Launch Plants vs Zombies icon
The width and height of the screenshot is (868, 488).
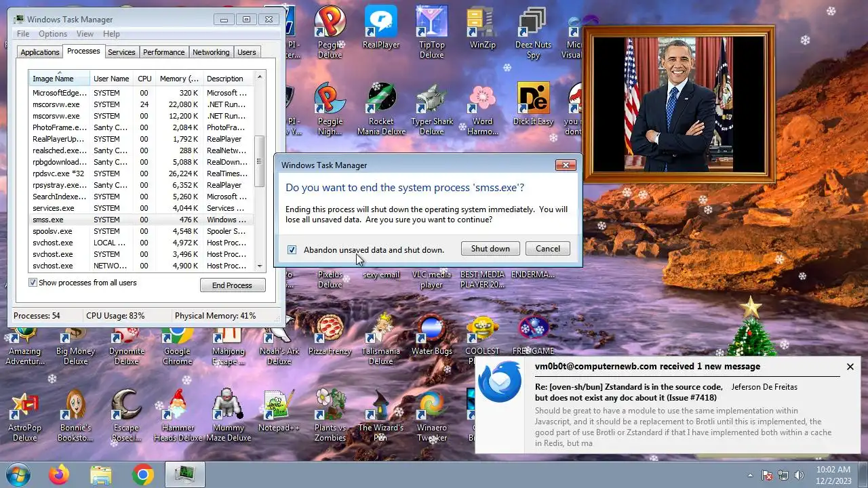point(330,417)
